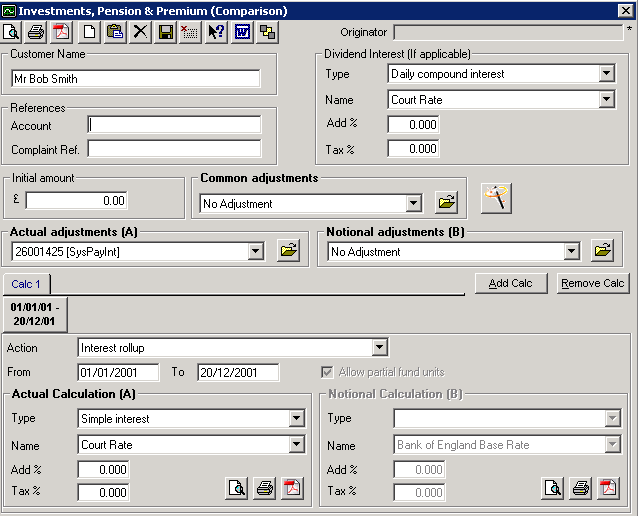Click the Remove Calc button
Screen dimensions: 638x516
[x=593, y=283]
